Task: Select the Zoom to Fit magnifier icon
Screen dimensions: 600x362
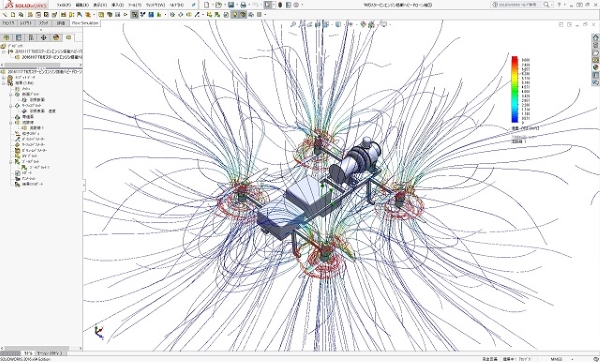Action: pos(293,24)
